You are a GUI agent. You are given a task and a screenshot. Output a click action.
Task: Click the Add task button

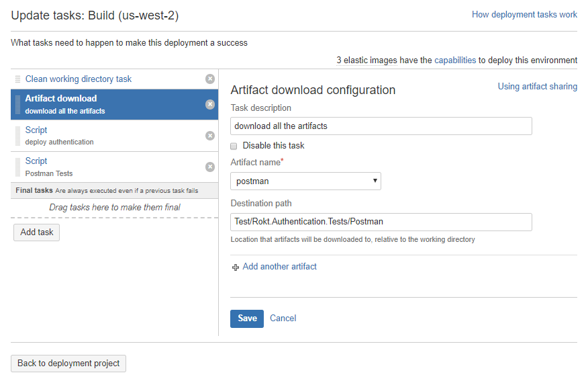36,233
